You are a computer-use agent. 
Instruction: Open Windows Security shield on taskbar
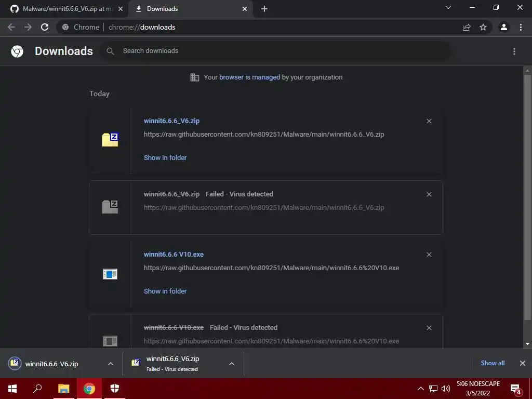click(115, 389)
